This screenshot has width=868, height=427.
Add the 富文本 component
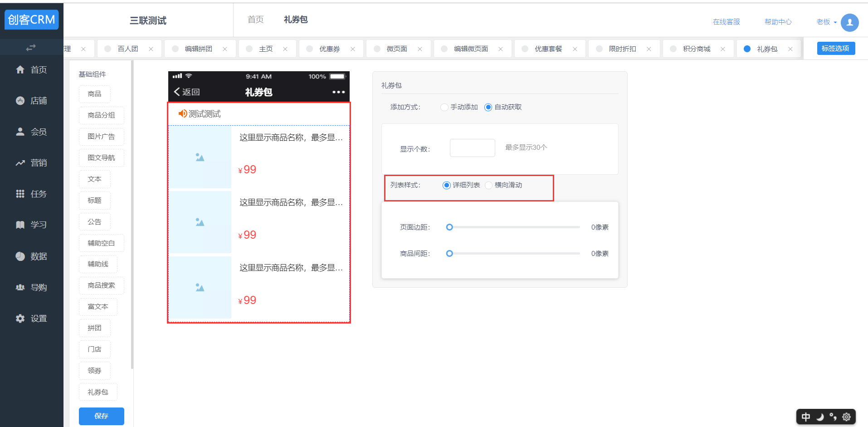[98, 307]
